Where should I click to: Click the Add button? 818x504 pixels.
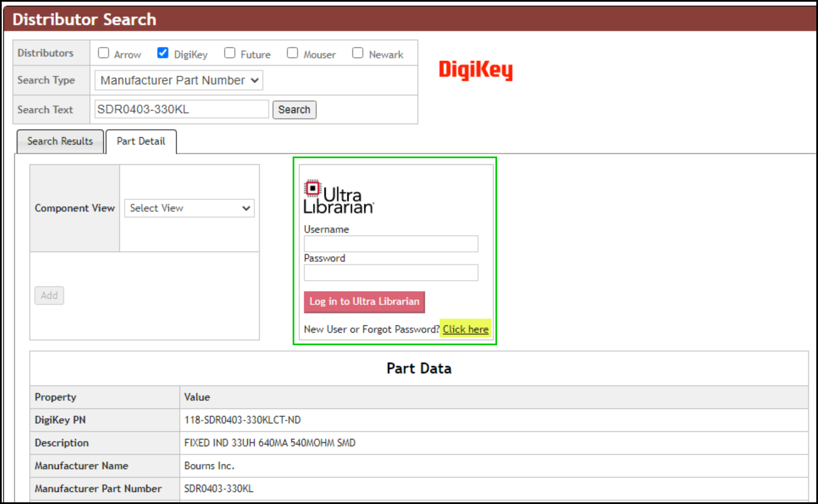[49, 295]
